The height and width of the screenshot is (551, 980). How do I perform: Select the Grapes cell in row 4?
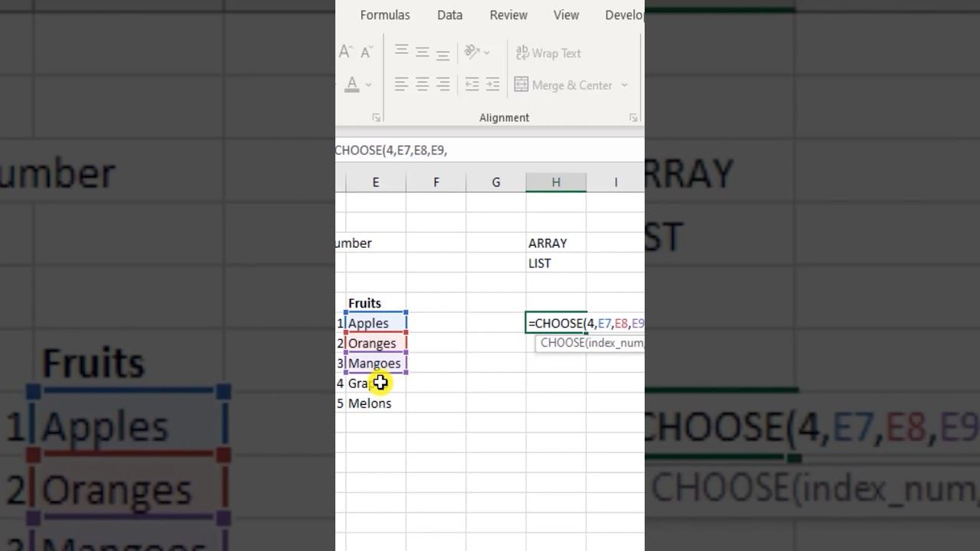[x=376, y=383]
